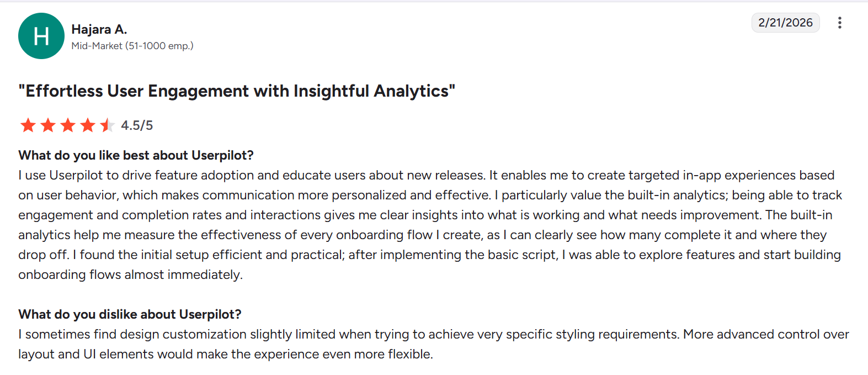Select the half-filled fifth star

(107, 125)
